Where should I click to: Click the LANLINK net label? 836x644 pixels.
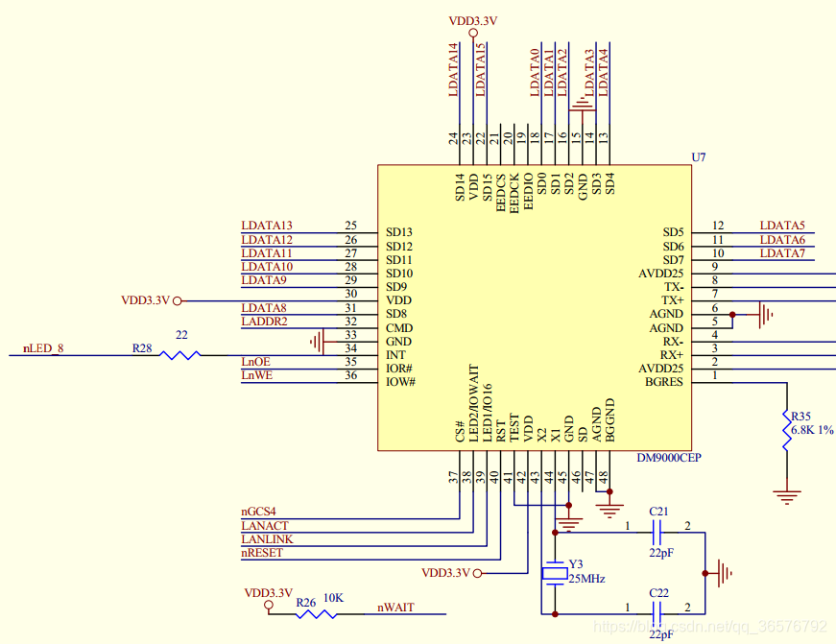(267, 539)
